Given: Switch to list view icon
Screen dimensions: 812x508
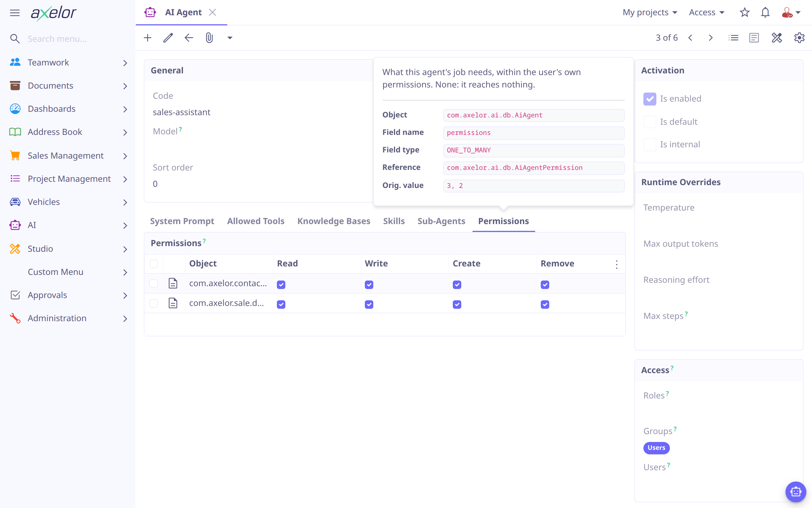Looking at the screenshot, I should click(734, 38).
